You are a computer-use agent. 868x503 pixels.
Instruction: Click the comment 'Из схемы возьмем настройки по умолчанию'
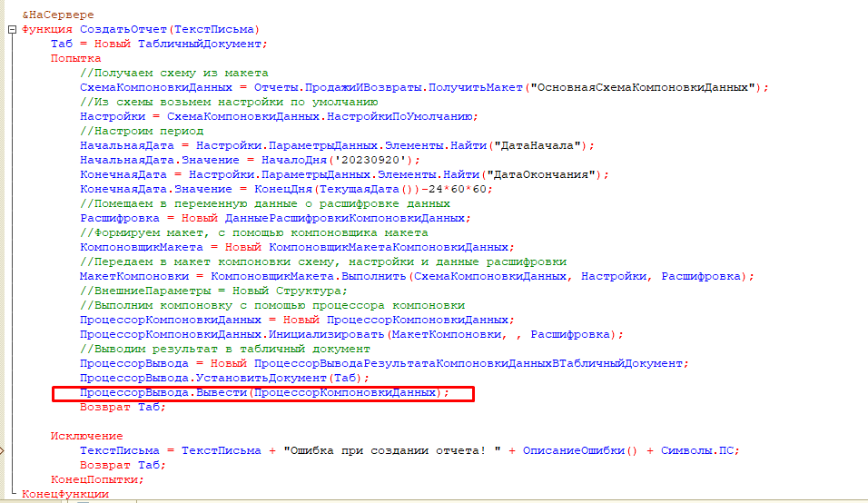(x=229, y=102)
